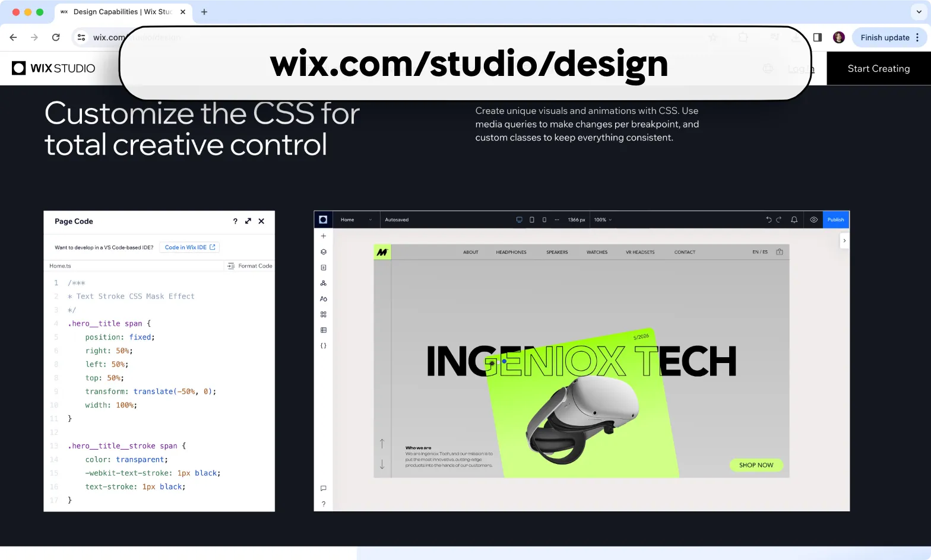Click the green M logo
Screen dimensions: 931x560
coord(382,252)
